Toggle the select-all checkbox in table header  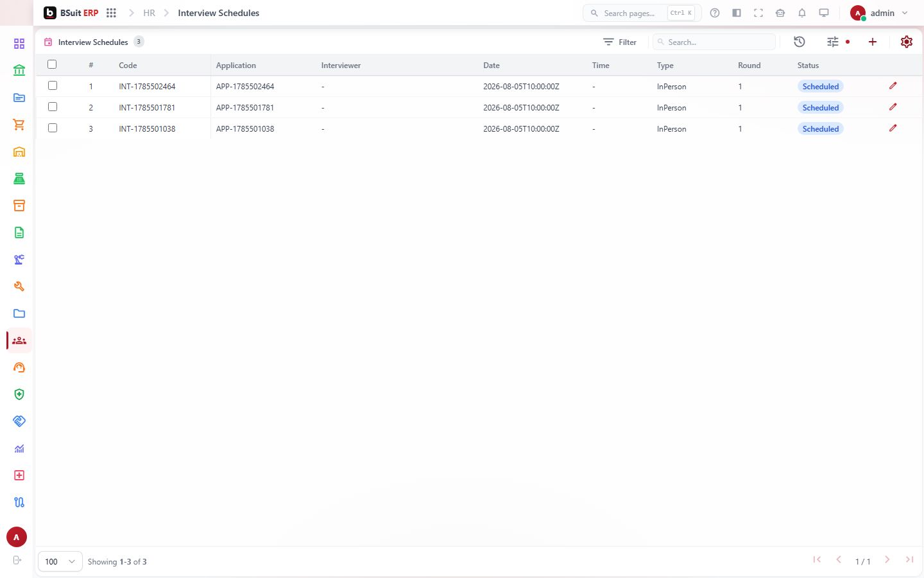tap(52, 64)
